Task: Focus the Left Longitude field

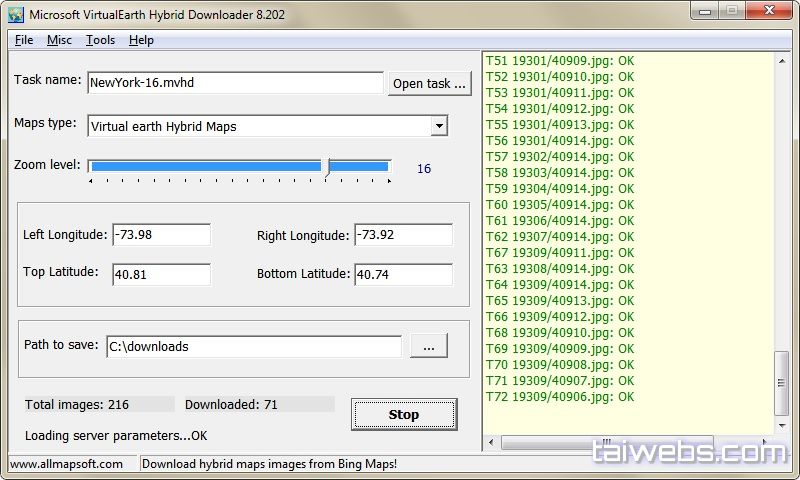Action: pos(161,235)
